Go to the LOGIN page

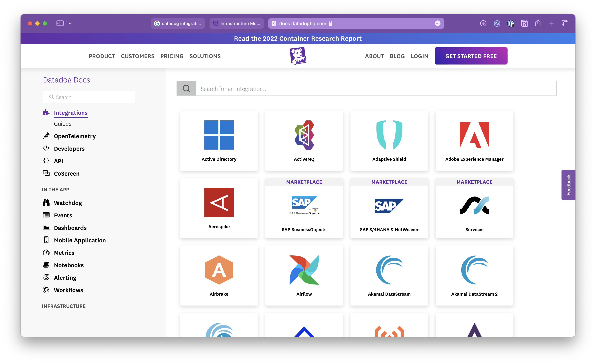pyautogui.click(x=419, y=56)
